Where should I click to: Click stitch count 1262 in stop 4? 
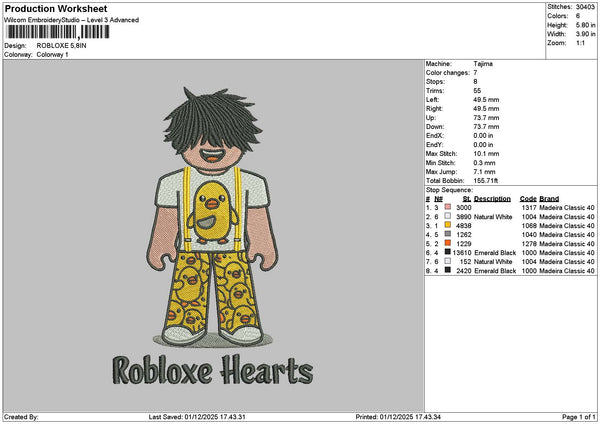[464, 235]
